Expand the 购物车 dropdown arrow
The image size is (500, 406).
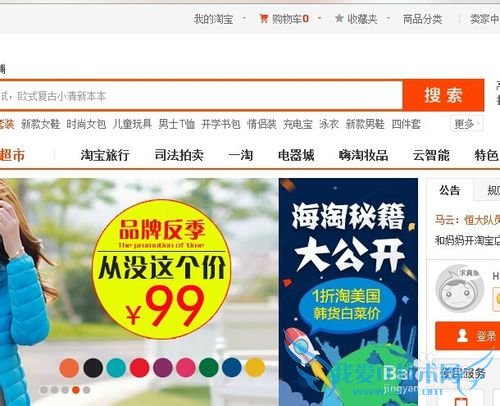coord(319,18)
